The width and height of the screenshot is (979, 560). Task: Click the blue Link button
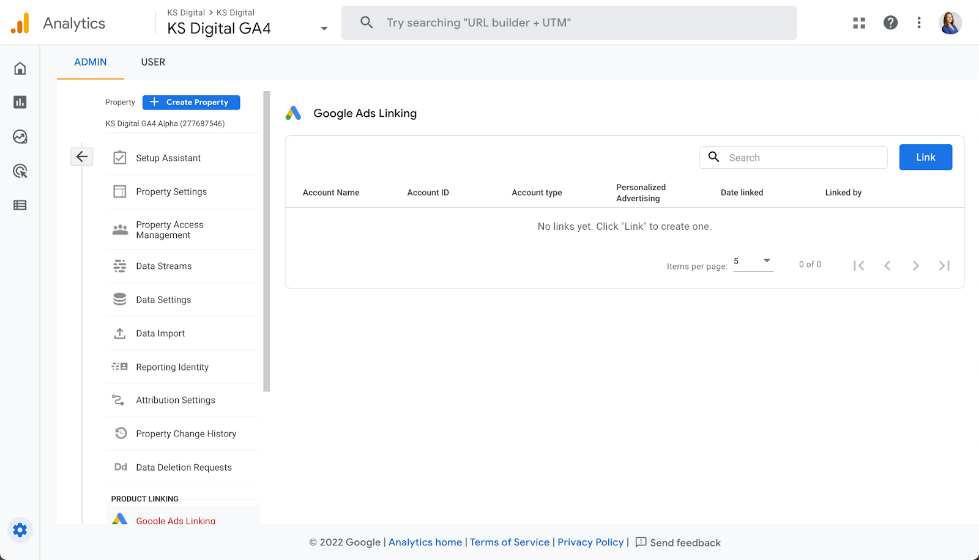coord(925,157)
